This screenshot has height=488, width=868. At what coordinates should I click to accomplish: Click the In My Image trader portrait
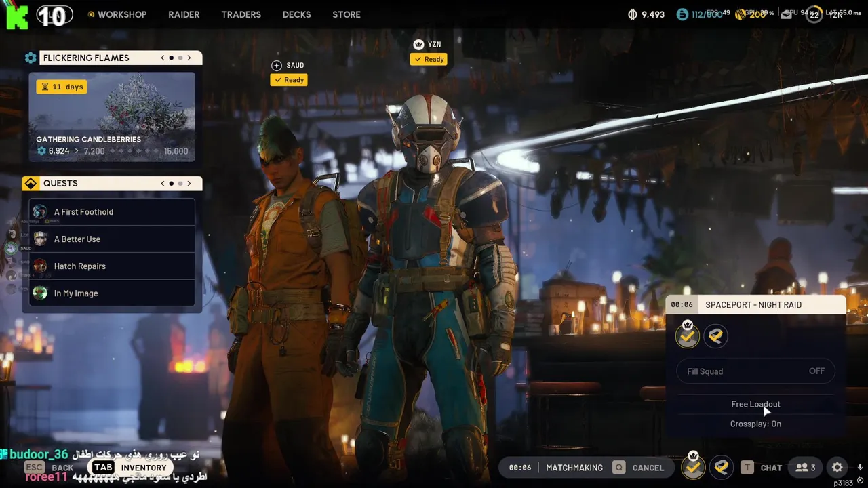[x=40, y=293]
